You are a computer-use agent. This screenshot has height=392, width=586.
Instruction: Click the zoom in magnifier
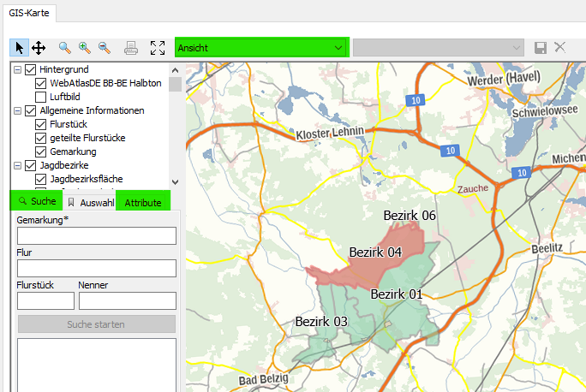[x=85, y=48]
